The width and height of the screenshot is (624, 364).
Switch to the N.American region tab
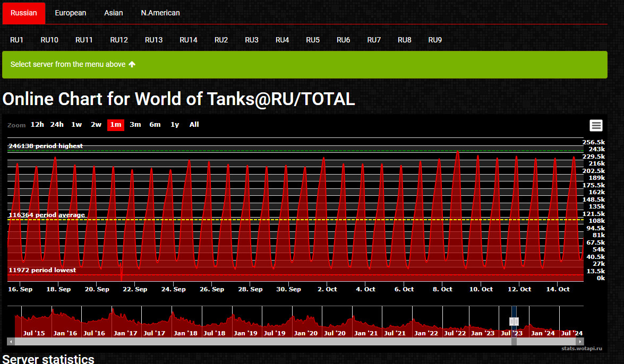pos(160,13)
